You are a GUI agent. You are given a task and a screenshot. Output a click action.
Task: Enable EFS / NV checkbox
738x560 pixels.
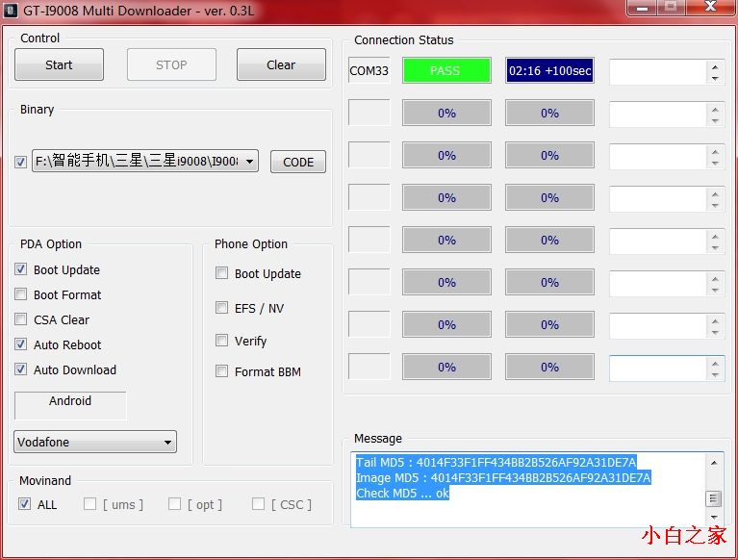click(221, 308)
